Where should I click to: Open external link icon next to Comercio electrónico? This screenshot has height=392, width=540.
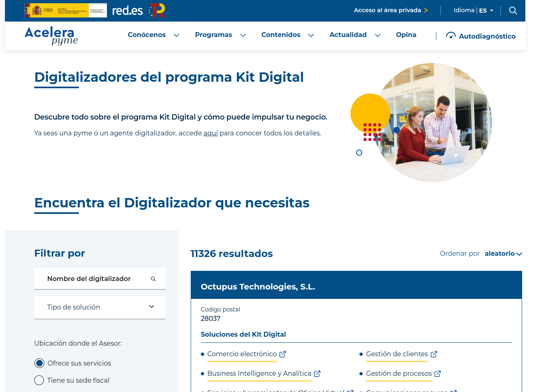pos(283,354)
